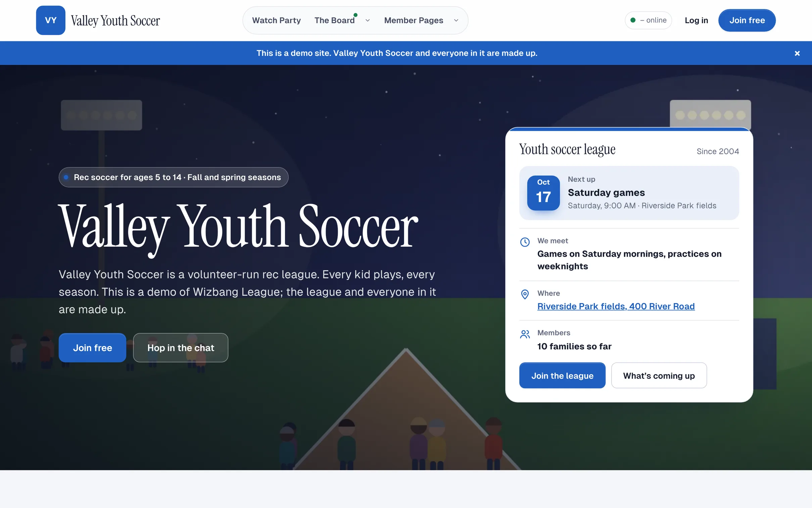Click the people icon beside Members
The image size is (812, 508).
[525, 334]
